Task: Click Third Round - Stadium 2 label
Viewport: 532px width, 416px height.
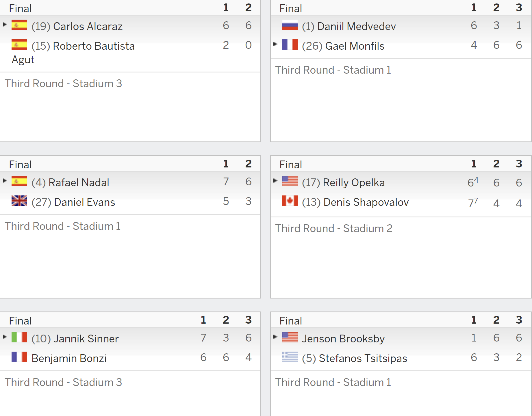Action: 334,228
